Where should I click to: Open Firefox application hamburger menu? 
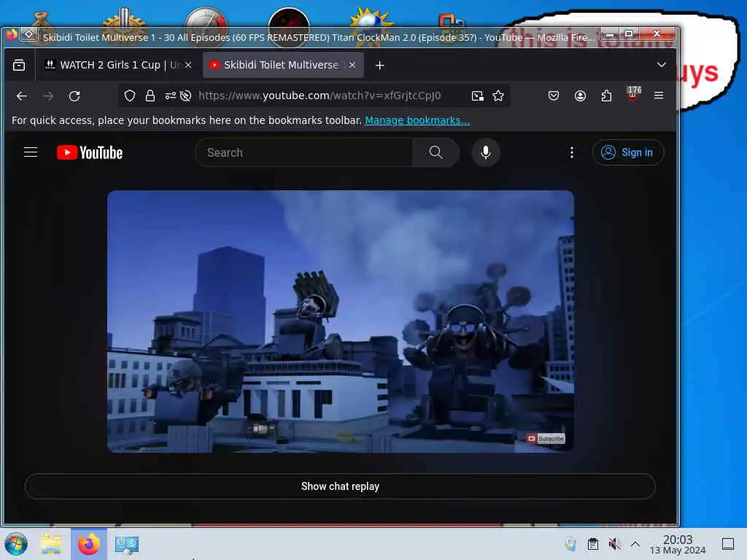click(x=659, y=96)
